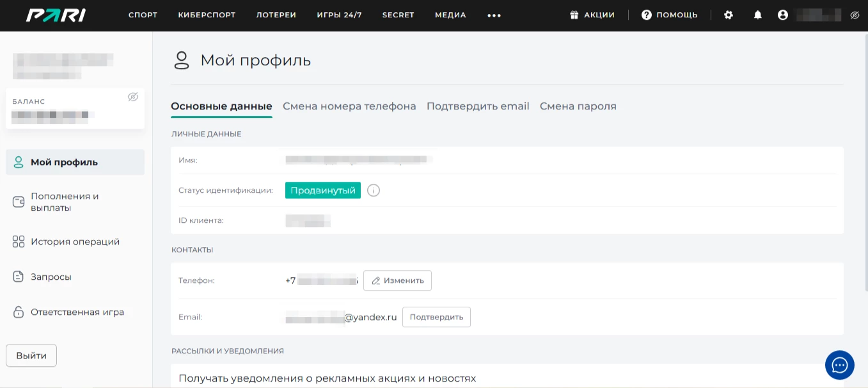Open the account profile menu
Image resolution: width=868 pixels, height=388 pixels.
(784, 15)
